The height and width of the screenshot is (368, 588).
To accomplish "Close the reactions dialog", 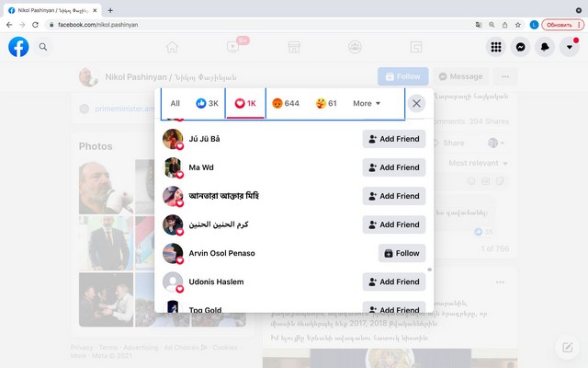I will tap(416, 103).
